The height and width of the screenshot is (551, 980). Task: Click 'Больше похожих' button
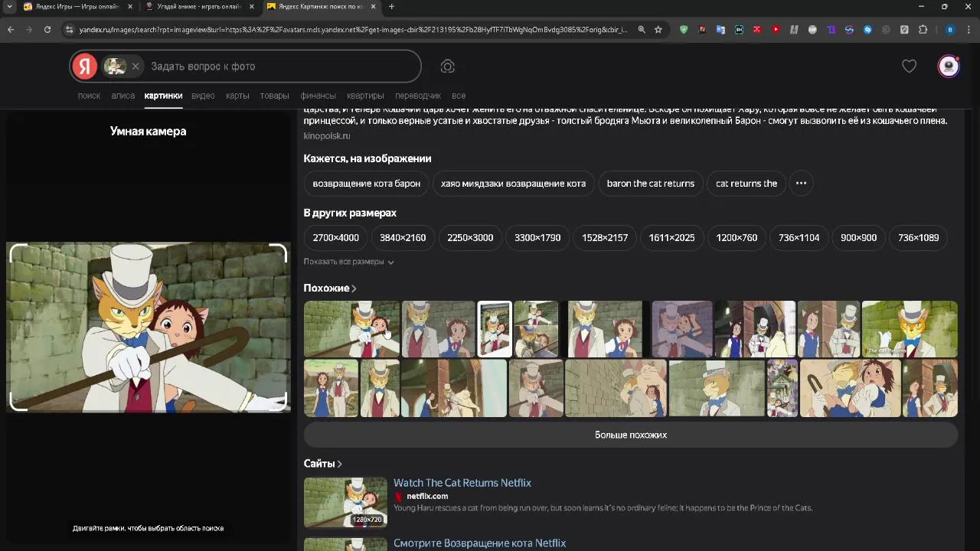tap(631, 435)
